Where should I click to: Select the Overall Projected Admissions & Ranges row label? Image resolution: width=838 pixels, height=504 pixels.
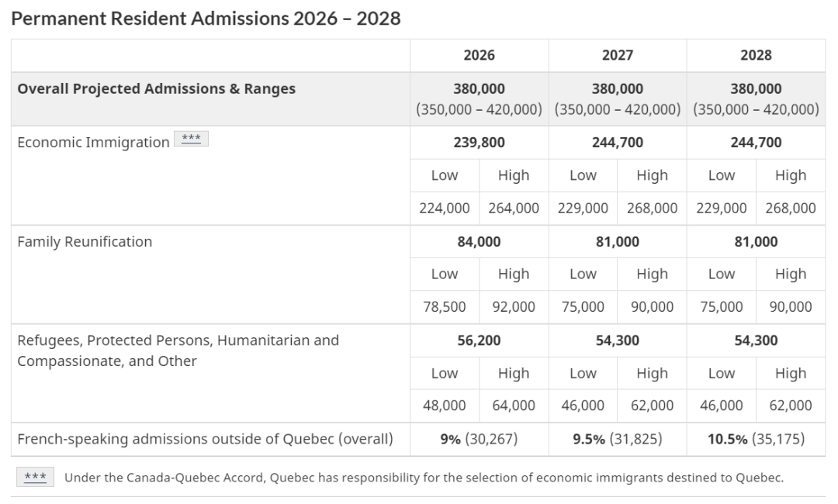[157, 88]
